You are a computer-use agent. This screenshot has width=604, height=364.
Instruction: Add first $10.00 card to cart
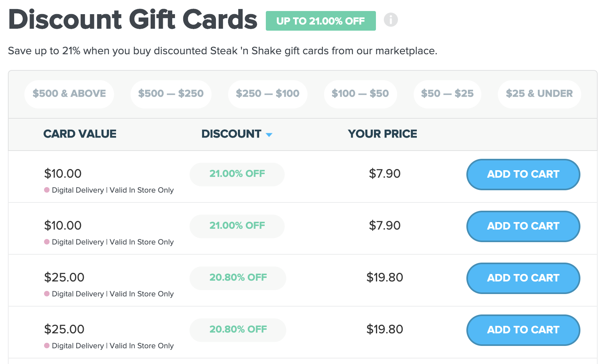click(523, 174)
